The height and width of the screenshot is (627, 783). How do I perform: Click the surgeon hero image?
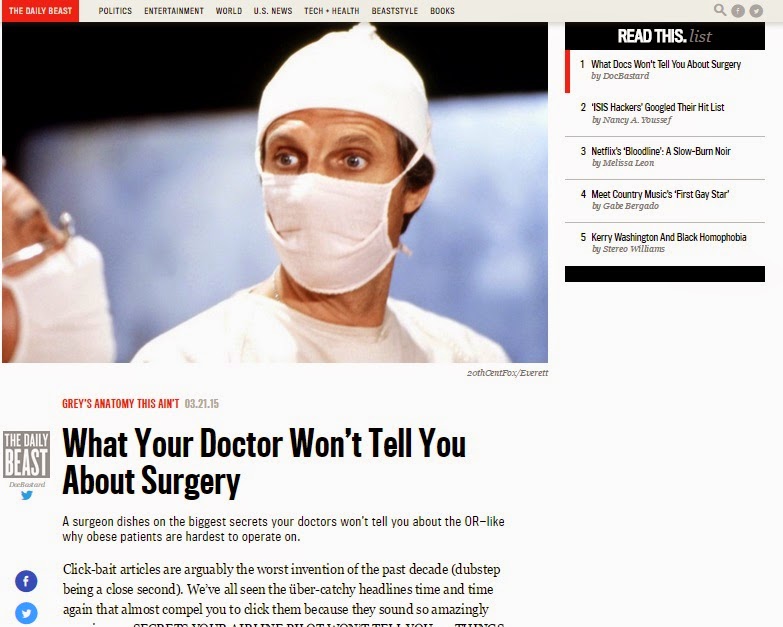pos(275,192)
